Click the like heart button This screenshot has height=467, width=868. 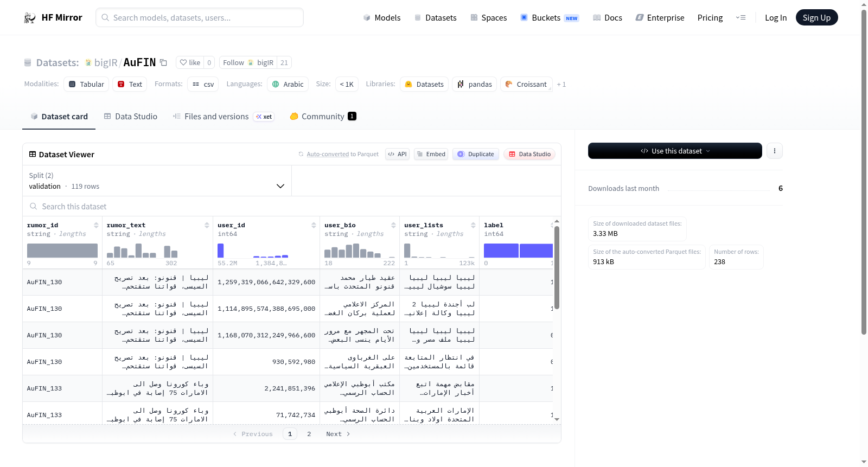[x=190, y=62]
